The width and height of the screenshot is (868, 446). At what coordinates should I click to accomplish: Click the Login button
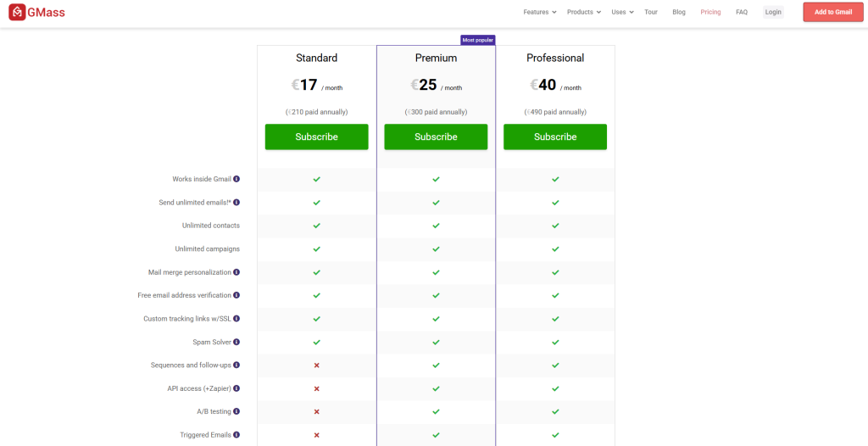(x=773, y=12)
